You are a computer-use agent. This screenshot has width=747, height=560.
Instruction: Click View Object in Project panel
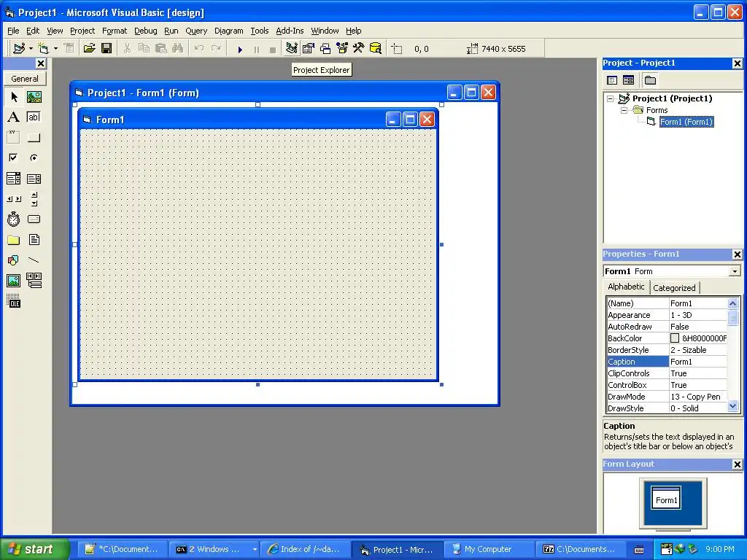click(628, 80)
